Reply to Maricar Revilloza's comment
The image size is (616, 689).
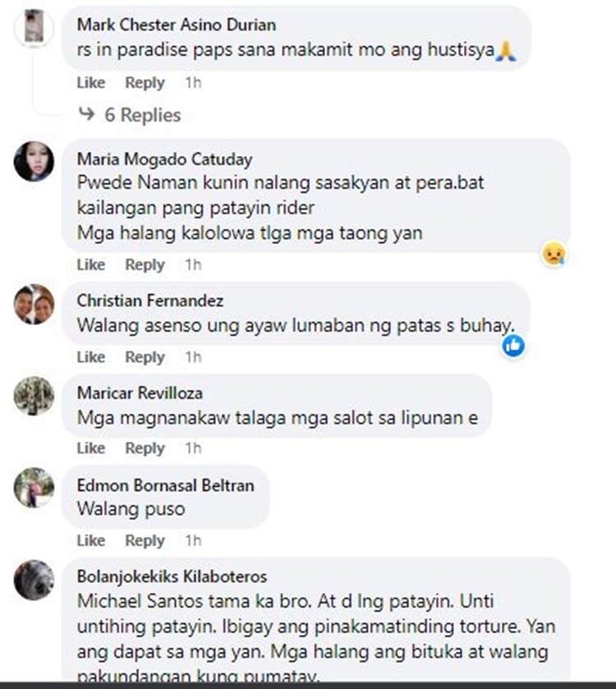[145, 448]
